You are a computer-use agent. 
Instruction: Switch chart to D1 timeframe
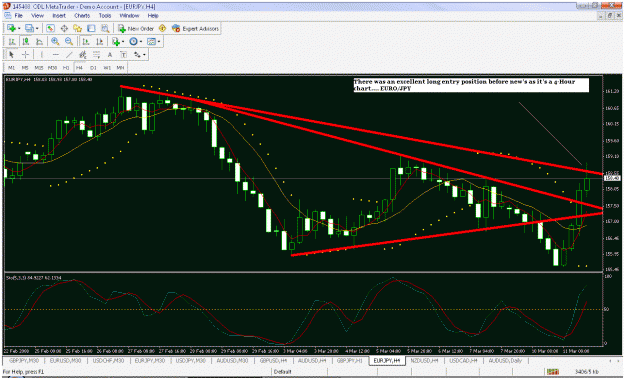click(x=93, y=68)
